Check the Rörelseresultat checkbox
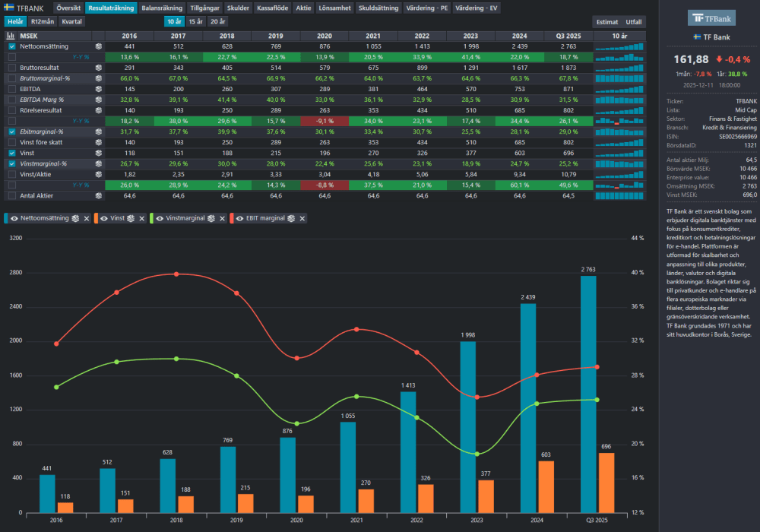This screenshot has height=532, width=760. tap(12, 110)
